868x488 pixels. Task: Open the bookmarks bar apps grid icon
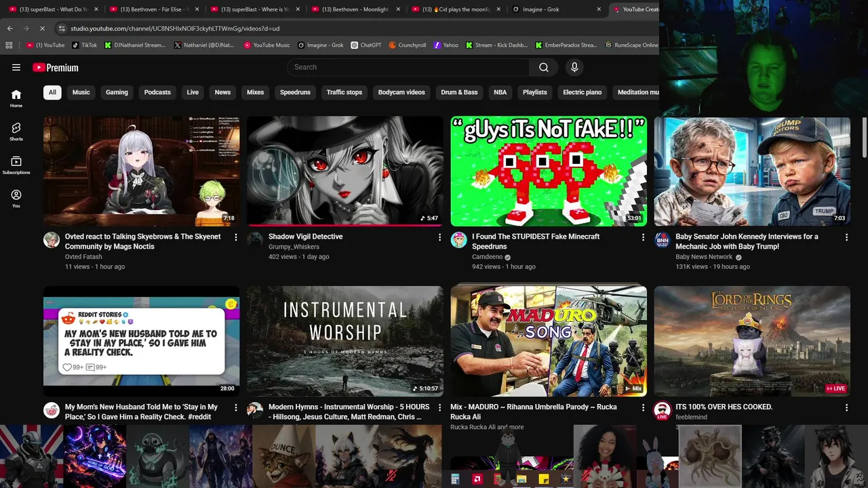(x=9, y=45)
